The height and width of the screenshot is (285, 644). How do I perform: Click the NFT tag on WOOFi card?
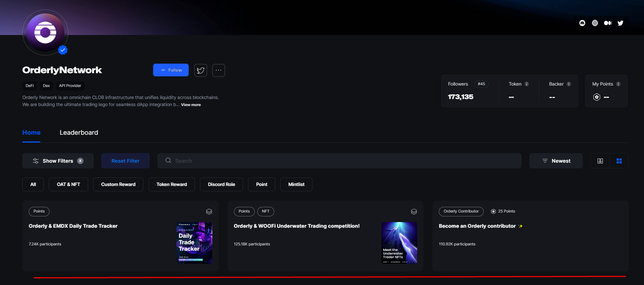point(265,211)
